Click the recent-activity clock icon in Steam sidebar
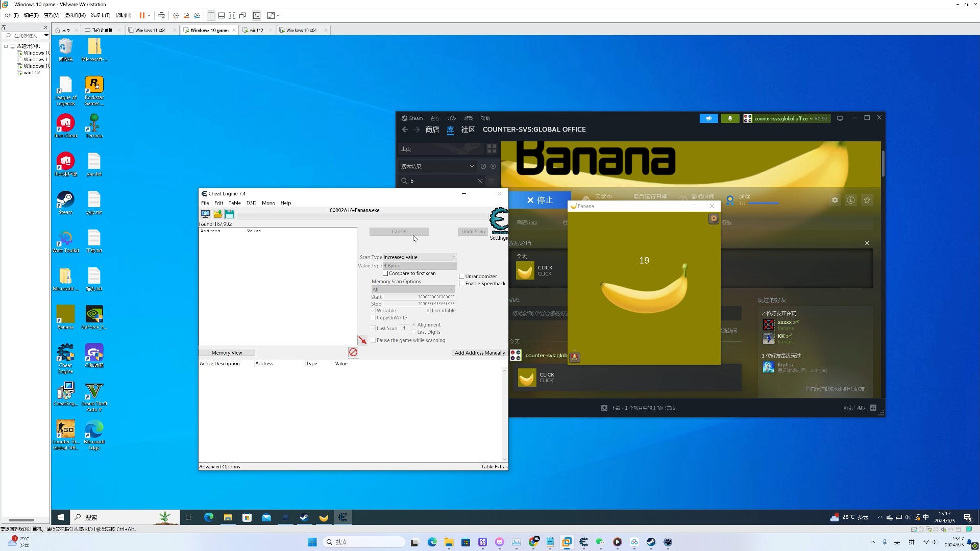Screen dimensions: 980x551 click(x=483, y=166)
